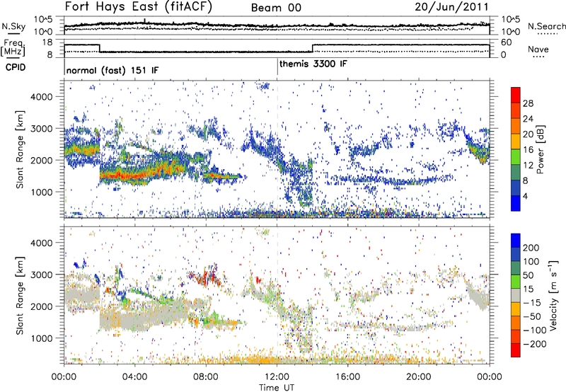Click the Velocity [m s-1] colorbar label
The width and height of the screenshot is (566, 392).
pos(553,295)
